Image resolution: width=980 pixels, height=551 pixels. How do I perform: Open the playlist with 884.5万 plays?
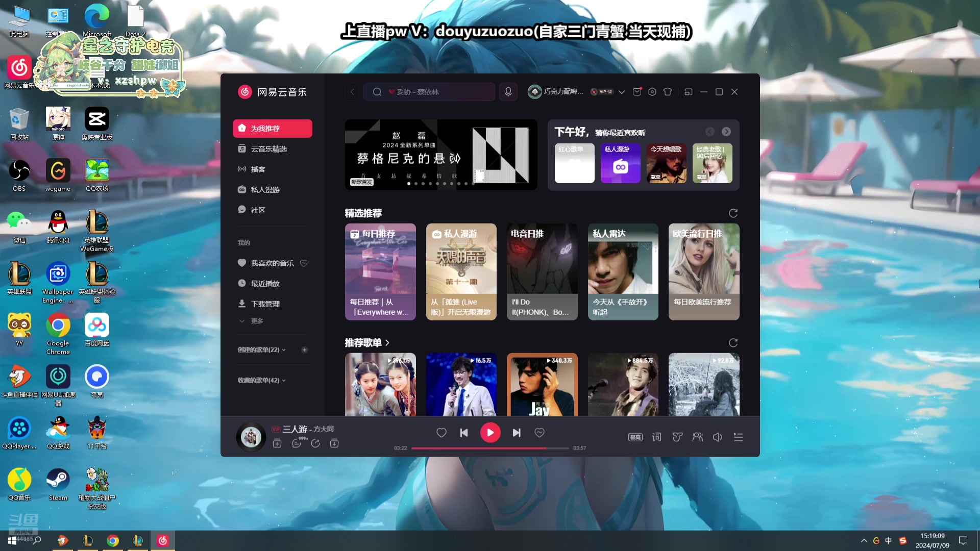623,385
